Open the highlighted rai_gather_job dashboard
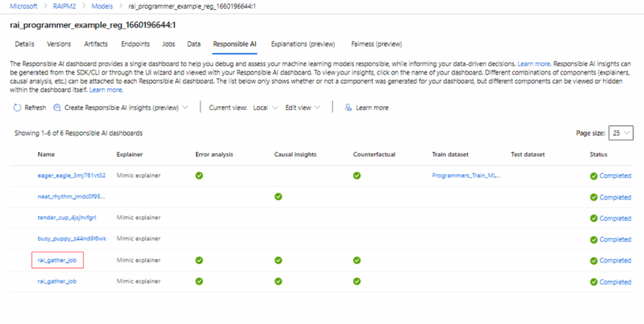Screen dimensions: 644x324 click(57, 260)
